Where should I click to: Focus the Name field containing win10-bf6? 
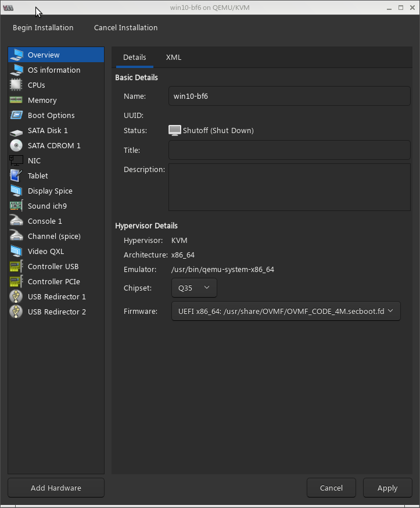click(x=289, y=96)
